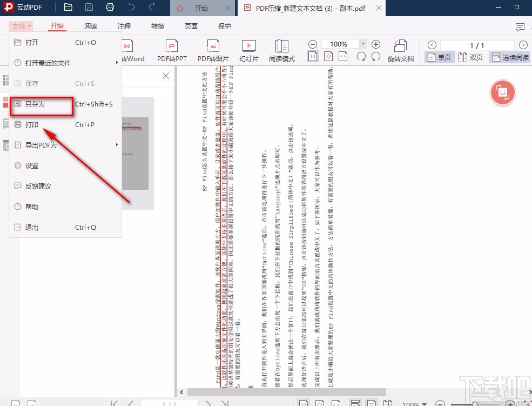The height and width of the screenshot is (406, 532).
Task: Click the 开始 home tab icon
Action: pos(180,8)
